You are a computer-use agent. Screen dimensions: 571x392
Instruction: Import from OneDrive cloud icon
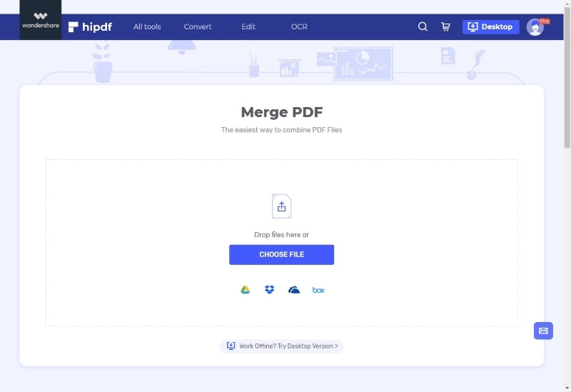tap(294, 290)
